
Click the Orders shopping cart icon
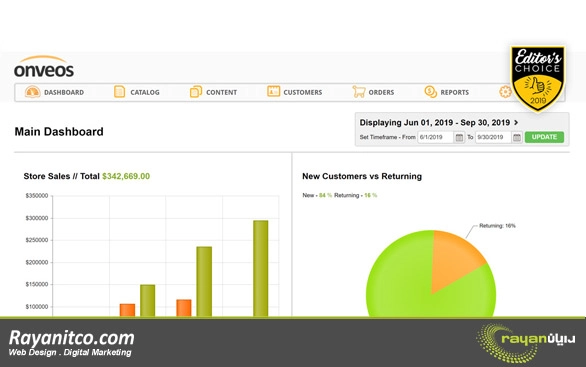click(x=359, y=92)
